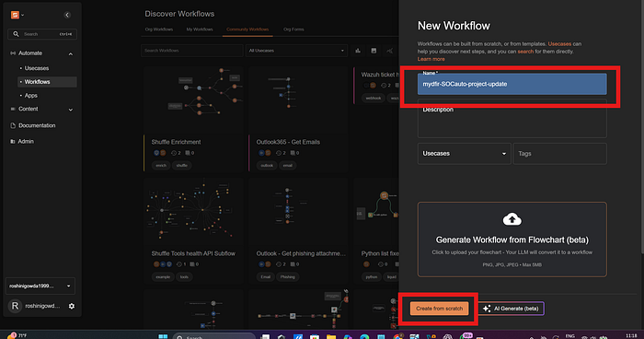
Task: Click the email tag on Outlook365 card
Action: click(287, 166)
